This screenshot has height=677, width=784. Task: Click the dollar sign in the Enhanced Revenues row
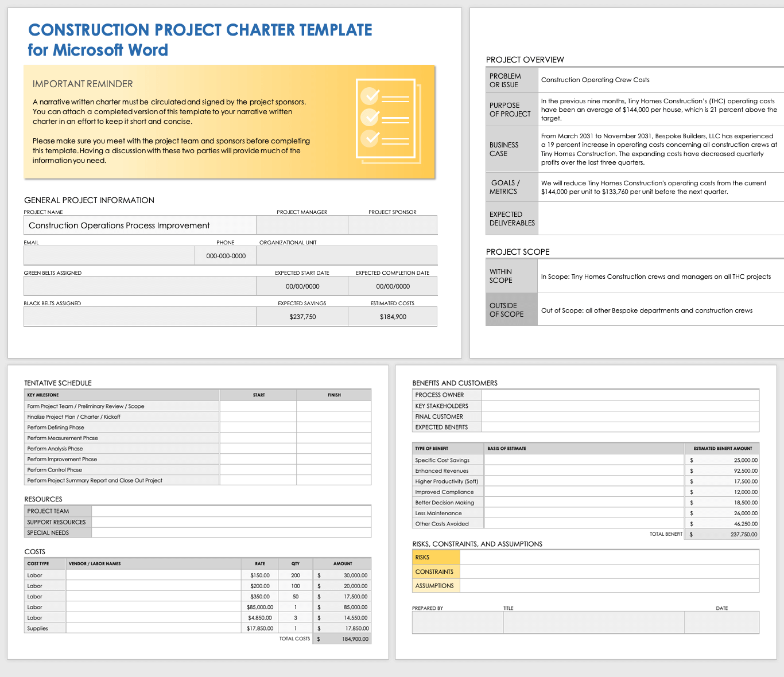coord(692,470)
